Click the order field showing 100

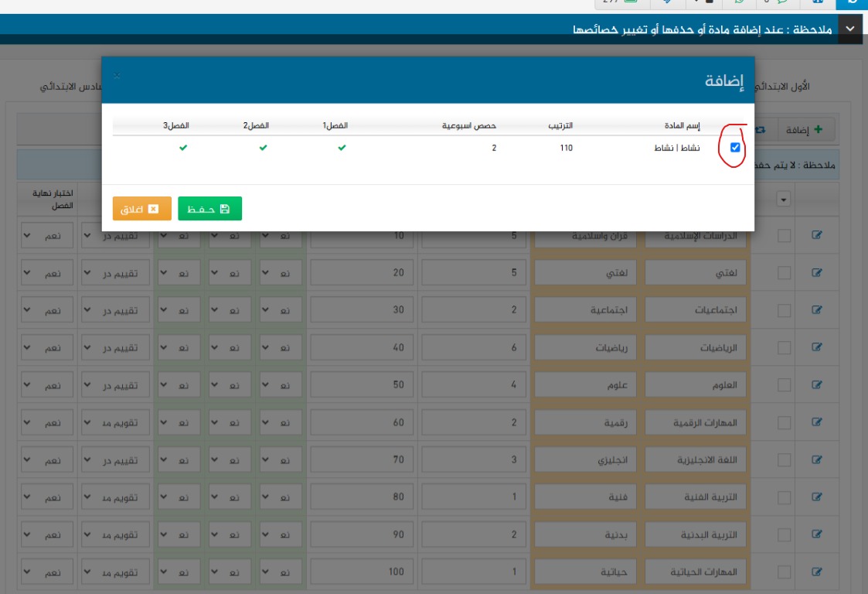click(362, 572)
